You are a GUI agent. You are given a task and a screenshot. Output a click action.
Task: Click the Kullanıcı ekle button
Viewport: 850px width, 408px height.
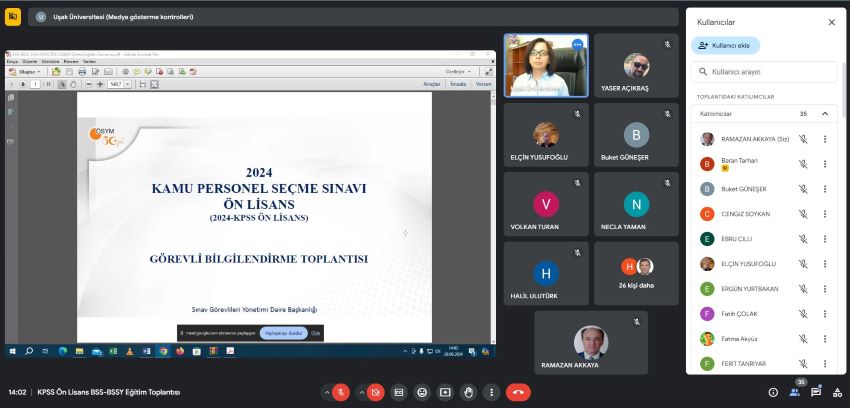pyautogui.click(x=725, y=45)
